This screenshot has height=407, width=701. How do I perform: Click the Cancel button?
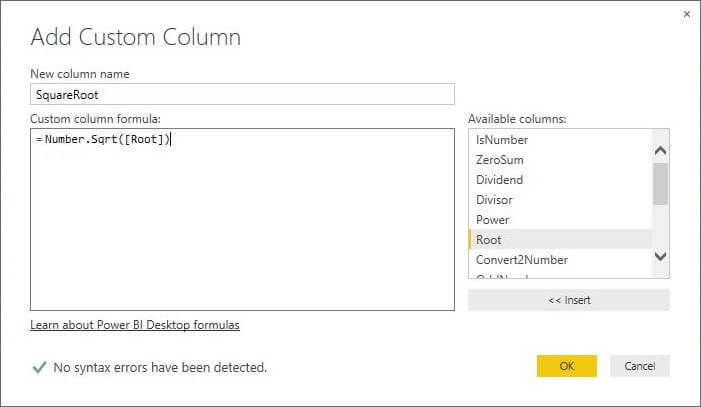pyautogui.click(x=639, y=366)
